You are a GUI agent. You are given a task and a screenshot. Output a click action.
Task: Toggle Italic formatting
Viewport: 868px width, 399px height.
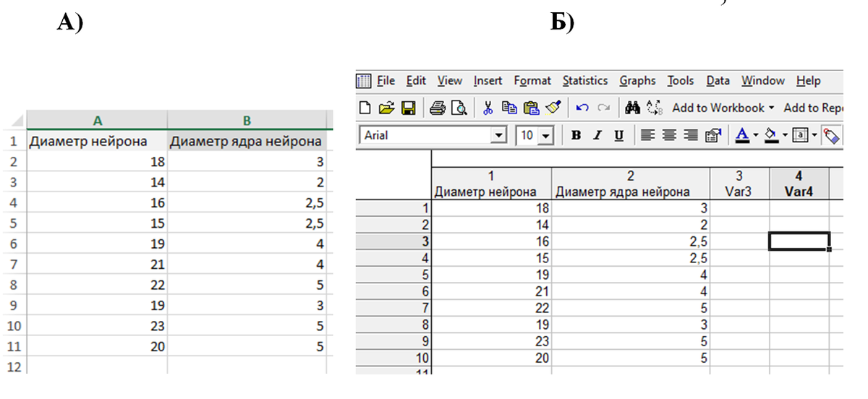[x=598, y=135]
